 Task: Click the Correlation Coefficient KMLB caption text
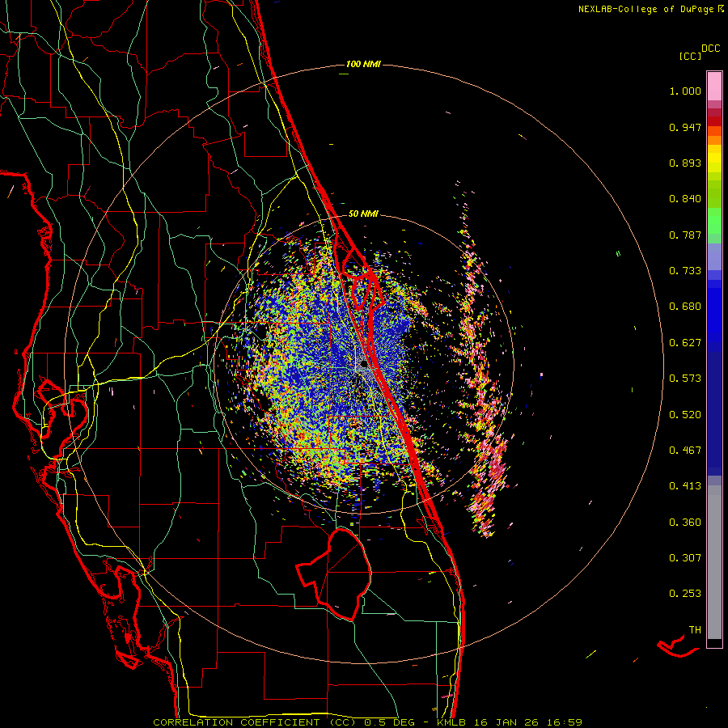click(x=367, y=722)
